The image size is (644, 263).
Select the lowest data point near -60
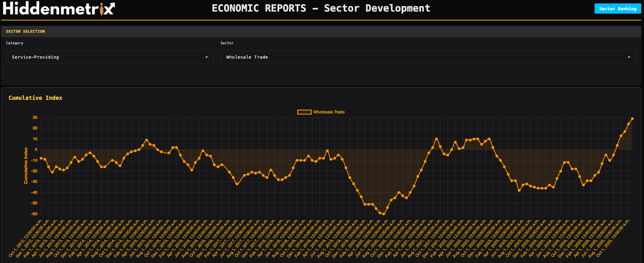[384, 214]
